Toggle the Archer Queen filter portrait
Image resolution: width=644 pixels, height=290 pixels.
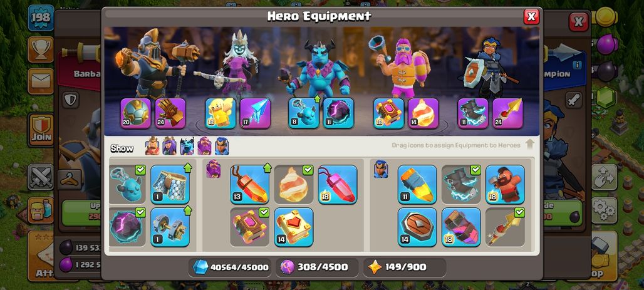pos(170,146)
